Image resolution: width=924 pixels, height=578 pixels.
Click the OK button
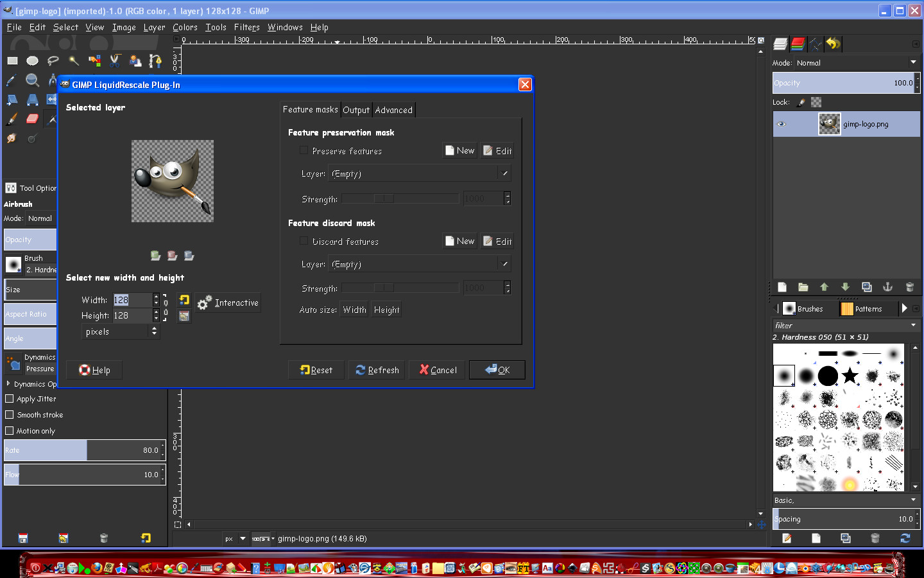click(x=497, y=370)
